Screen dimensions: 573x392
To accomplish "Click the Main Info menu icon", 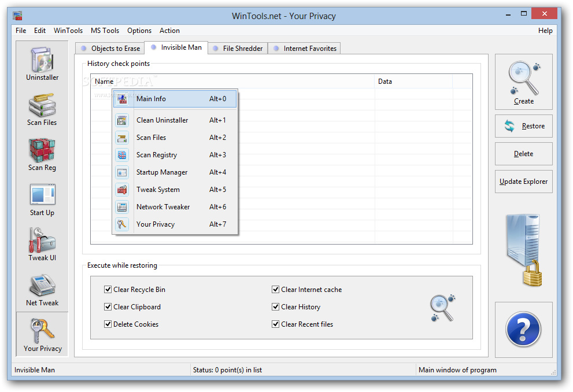I will [122, 99].
